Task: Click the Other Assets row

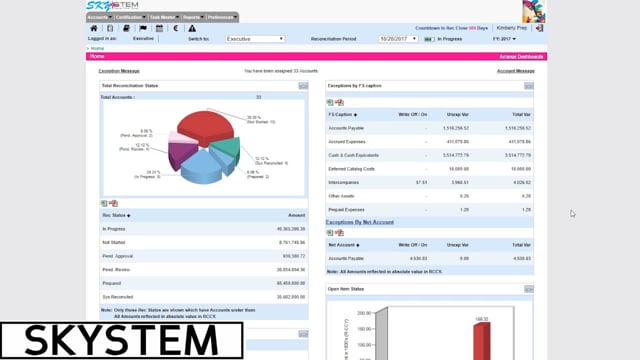Action: tap(429, 196)
